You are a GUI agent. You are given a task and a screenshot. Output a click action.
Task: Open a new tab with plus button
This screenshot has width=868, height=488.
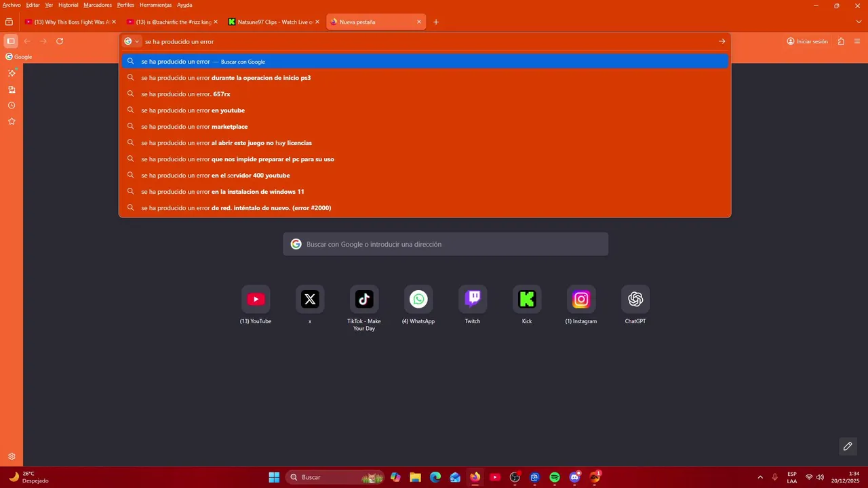(x=436, y=22)
